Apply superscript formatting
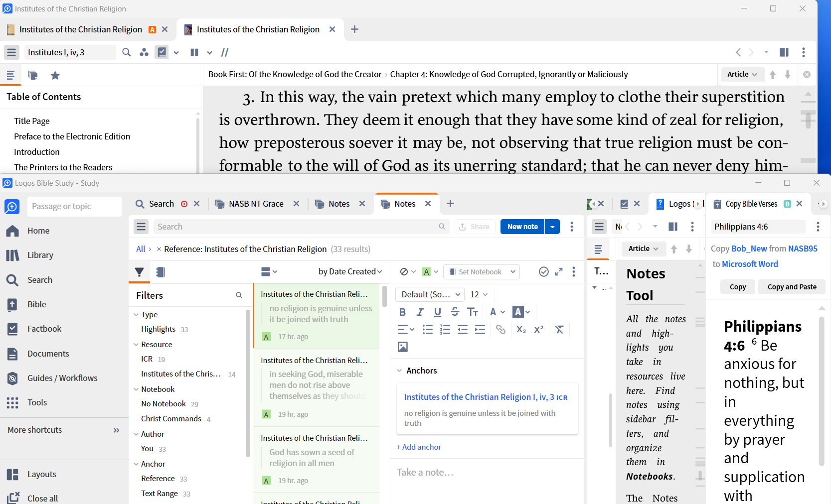 pyautogui.click(x=538, y=329)
